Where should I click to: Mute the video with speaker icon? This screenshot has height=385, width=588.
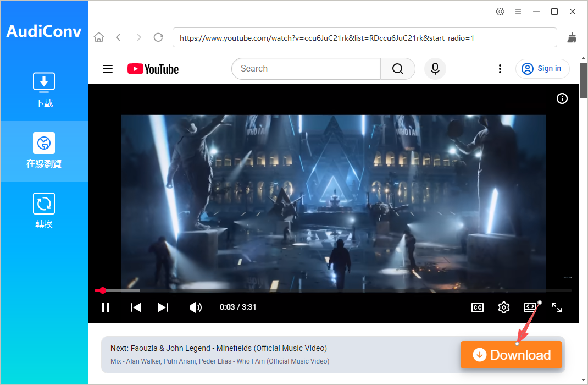(196, 307)
